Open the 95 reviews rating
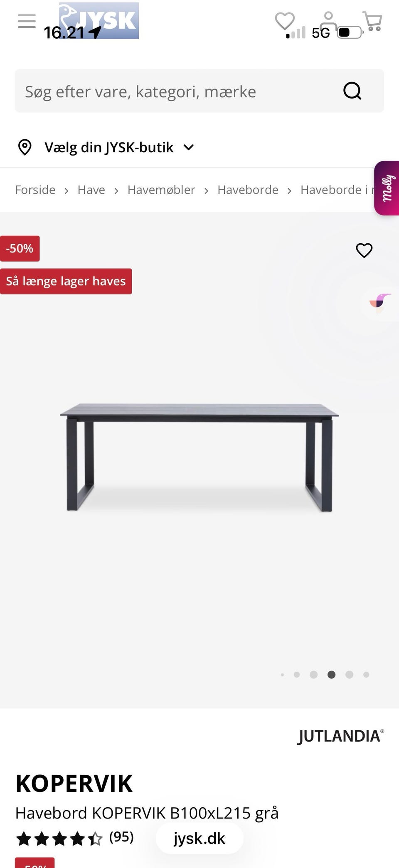The width and height of the screenshot is (399, 868). click(x=75, y=838)
